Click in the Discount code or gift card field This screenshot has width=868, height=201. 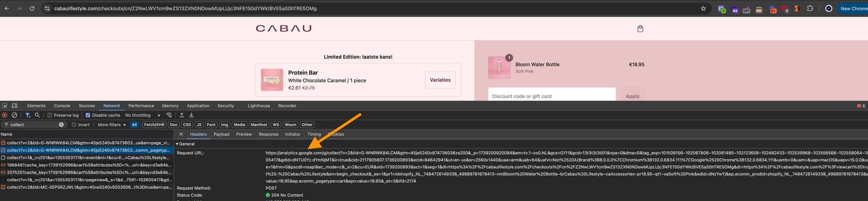coord(552,95)
